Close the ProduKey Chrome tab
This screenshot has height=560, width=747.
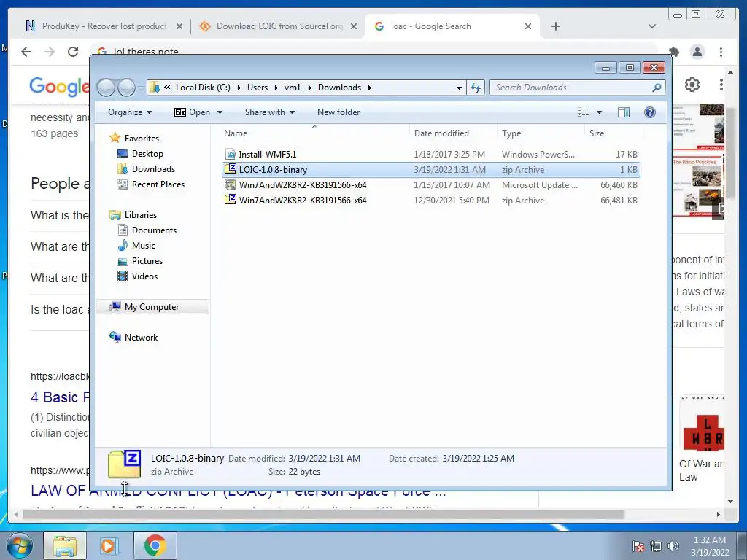pyautogui.click(x=179, y=27)
